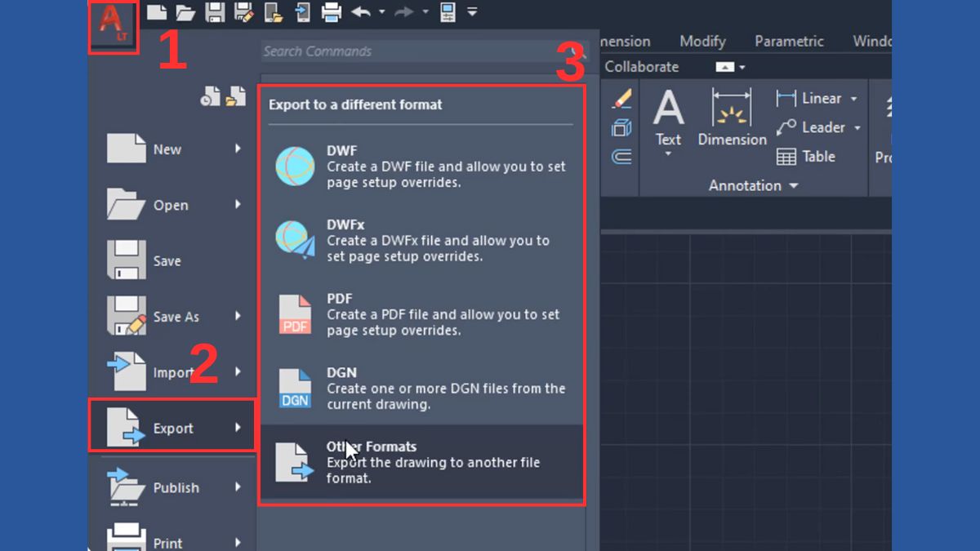Expand the Annotation panel title dropdown
Viewport: 980px width, 551px height.
click(793, 186)
